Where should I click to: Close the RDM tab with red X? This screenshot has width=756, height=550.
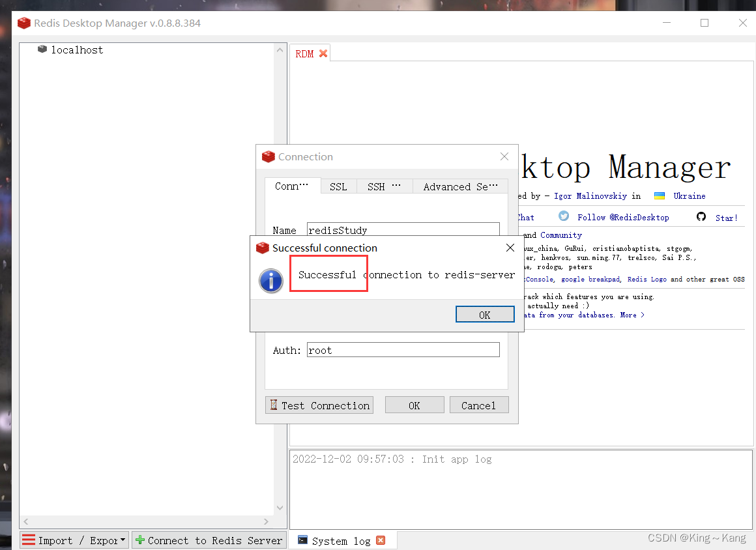pyautogui.click(x=323, y=53)
